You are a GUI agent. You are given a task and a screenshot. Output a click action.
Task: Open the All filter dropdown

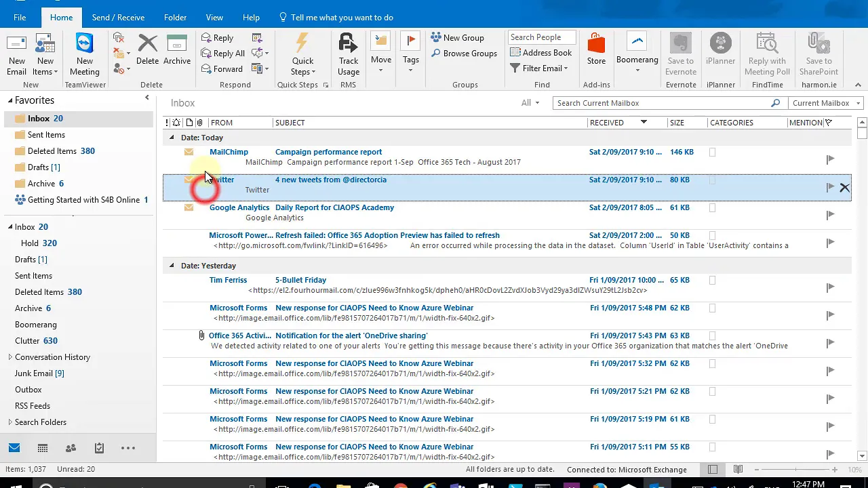(530, 103)
